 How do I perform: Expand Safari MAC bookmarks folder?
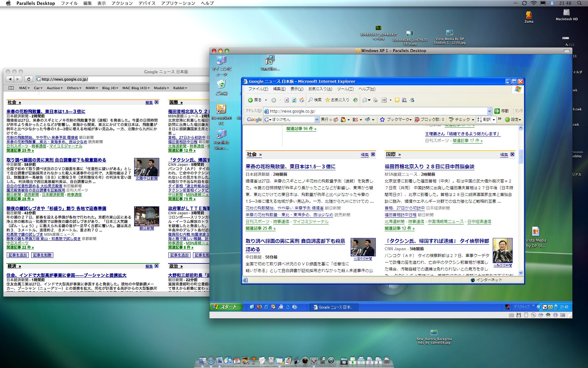pos(24,88)
